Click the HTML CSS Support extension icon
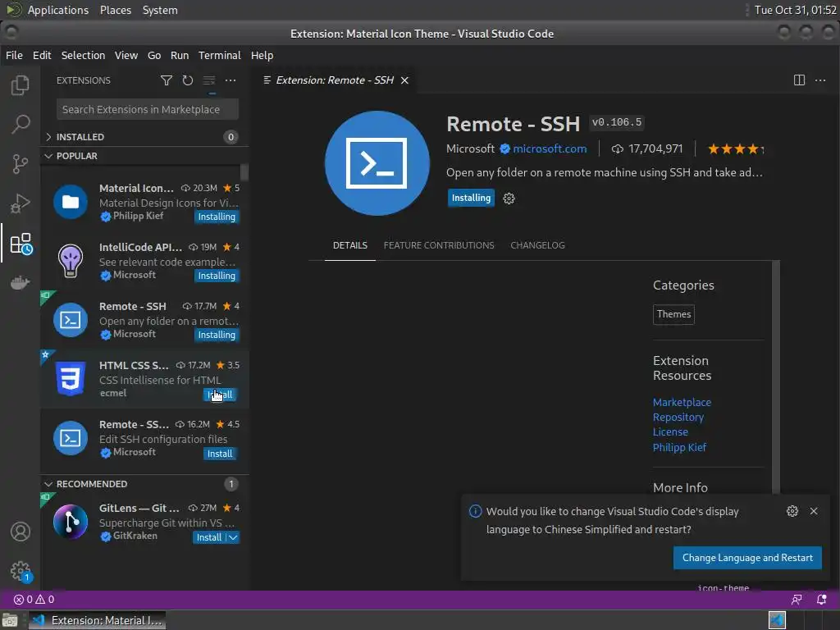This screenshot has width=840, height=630. 71,378
